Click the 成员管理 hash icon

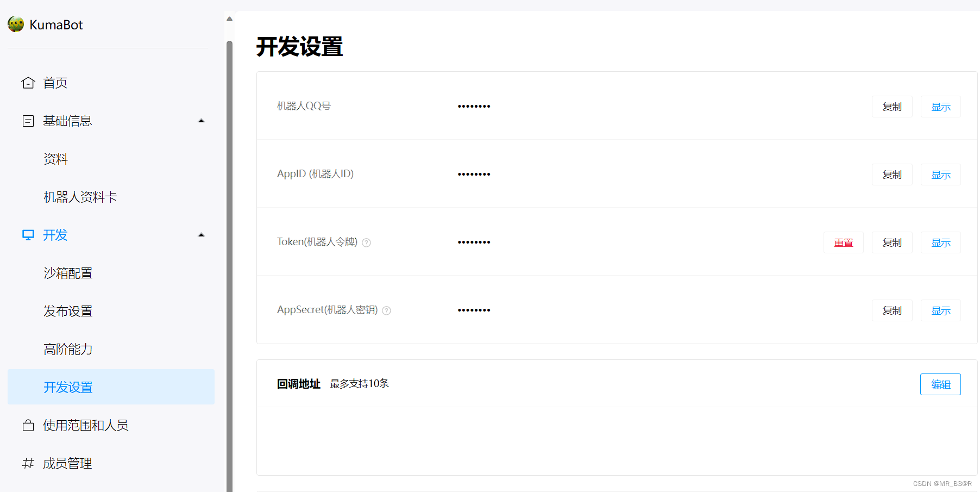(28, 463)
